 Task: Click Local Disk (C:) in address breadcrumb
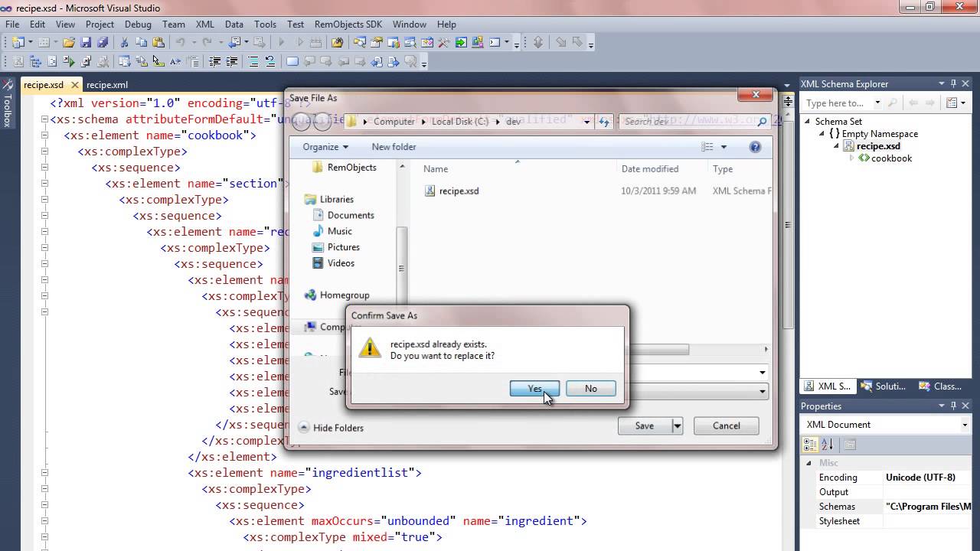coord(459,121)
